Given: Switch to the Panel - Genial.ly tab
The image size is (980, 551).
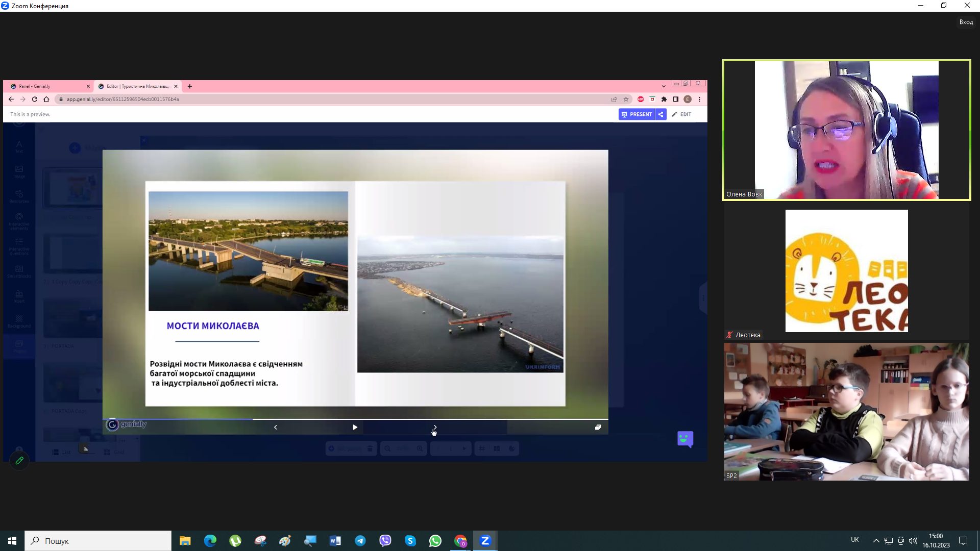Looking at the screenshot, I should [46, 86].
